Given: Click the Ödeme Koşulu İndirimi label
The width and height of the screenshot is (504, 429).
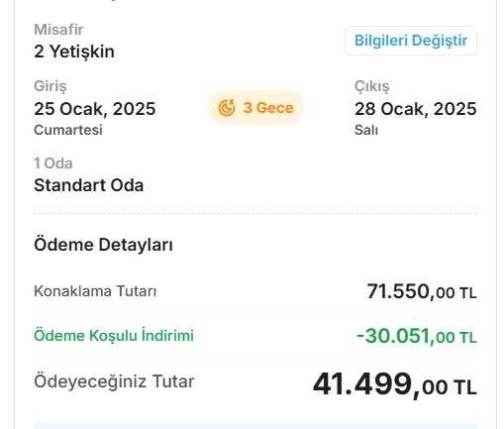Looking at the screenshot, I should 114,336.
